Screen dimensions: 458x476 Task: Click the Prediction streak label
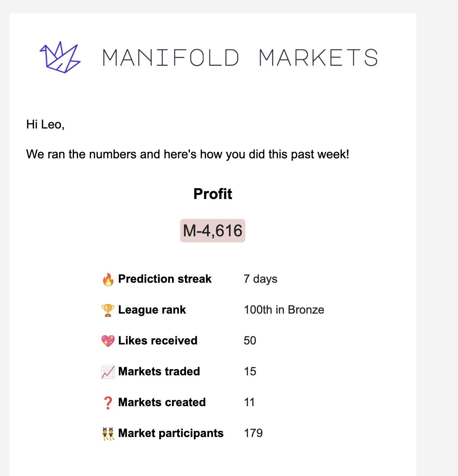165,279
